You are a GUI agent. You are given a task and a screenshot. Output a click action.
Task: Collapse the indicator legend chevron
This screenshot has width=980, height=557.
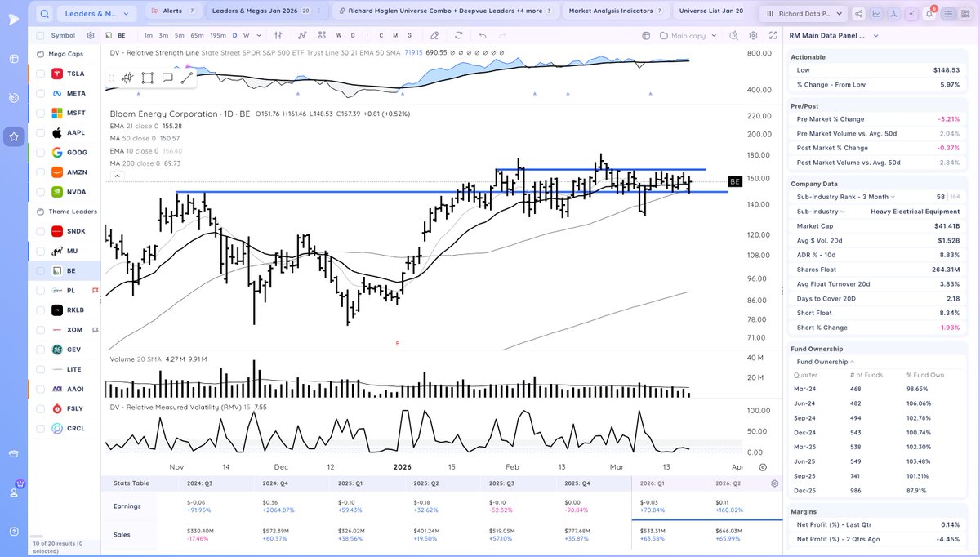(x=117, y=176)
